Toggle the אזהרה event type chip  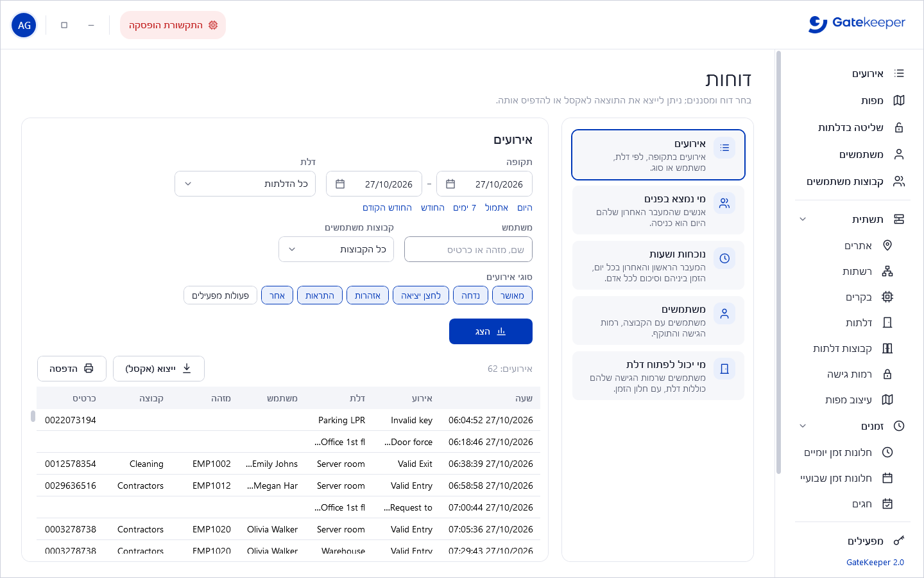(368, 295)
